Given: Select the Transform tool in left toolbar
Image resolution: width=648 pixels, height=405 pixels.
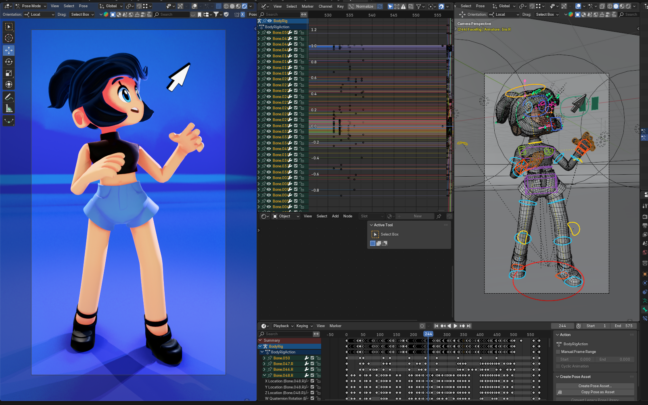Looking at the screenshot, I should (9, 84).
